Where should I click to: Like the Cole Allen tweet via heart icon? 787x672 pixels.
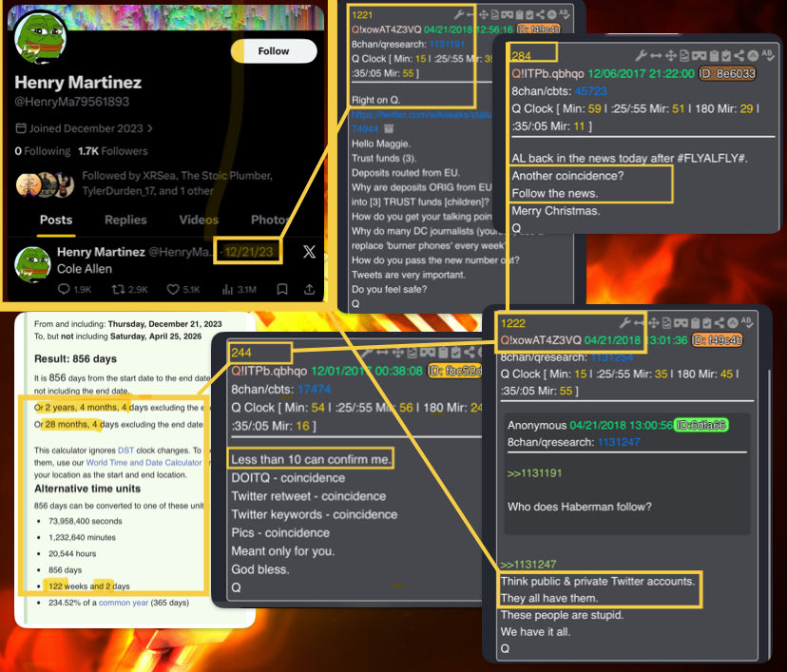click(173, 289)
